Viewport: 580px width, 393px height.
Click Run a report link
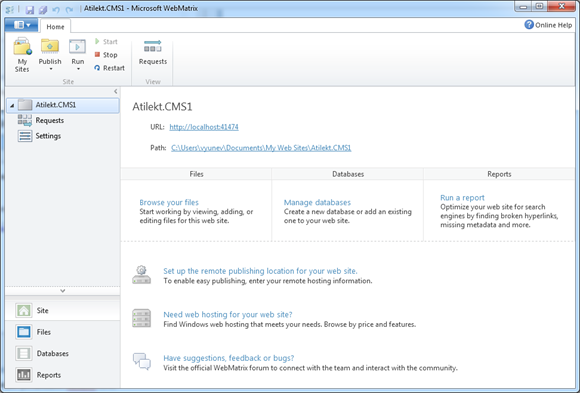point(462,198)
